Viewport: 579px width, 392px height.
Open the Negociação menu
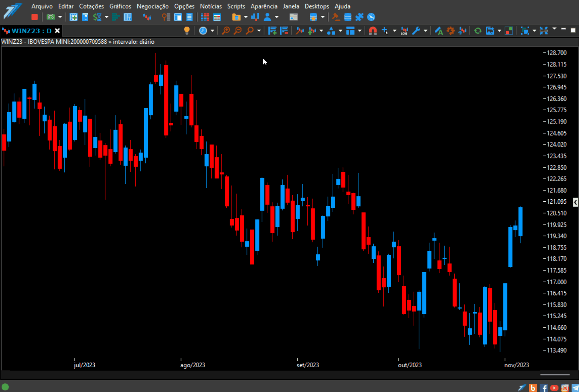(153, 6)
